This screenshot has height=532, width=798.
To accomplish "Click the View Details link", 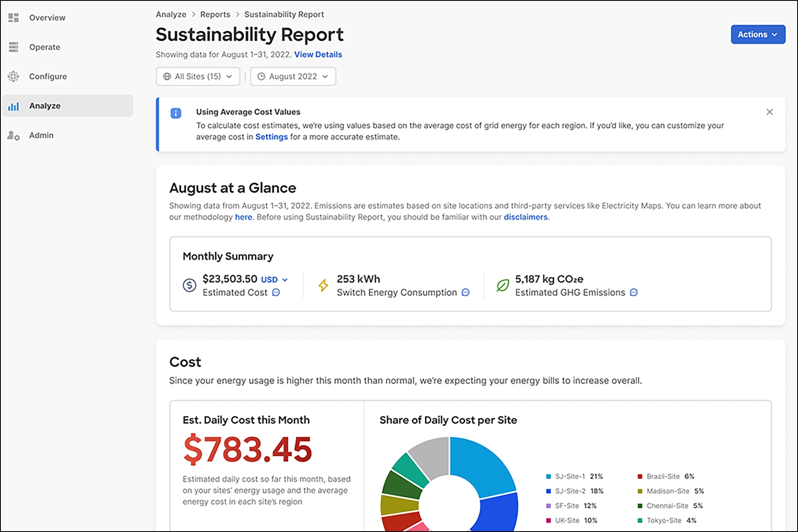I will coord(318,54).
